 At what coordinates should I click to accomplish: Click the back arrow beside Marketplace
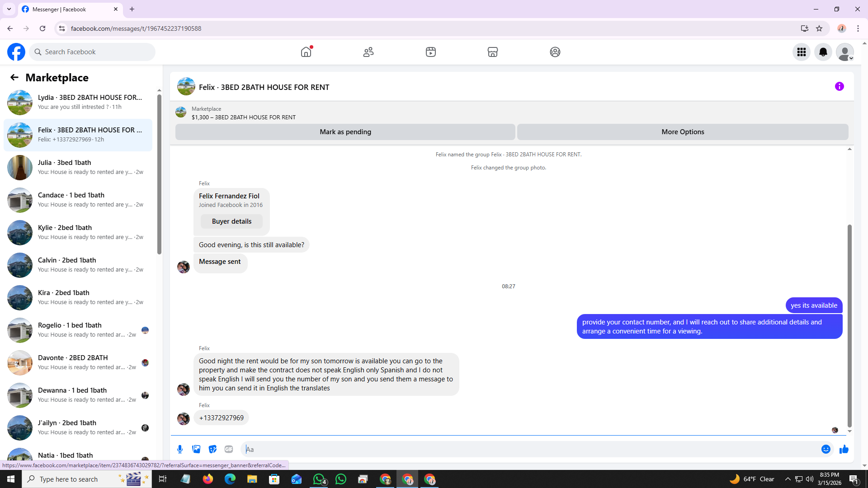coord(14,77)
